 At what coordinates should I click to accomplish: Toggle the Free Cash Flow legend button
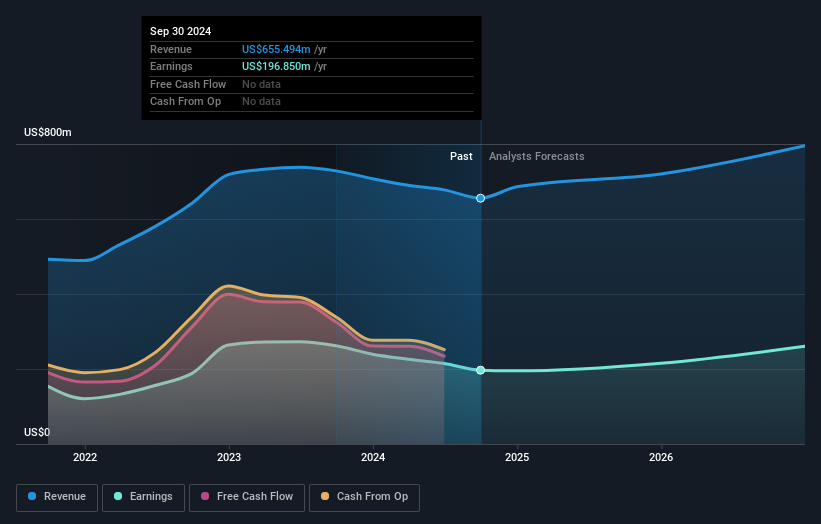click(247, 497)
